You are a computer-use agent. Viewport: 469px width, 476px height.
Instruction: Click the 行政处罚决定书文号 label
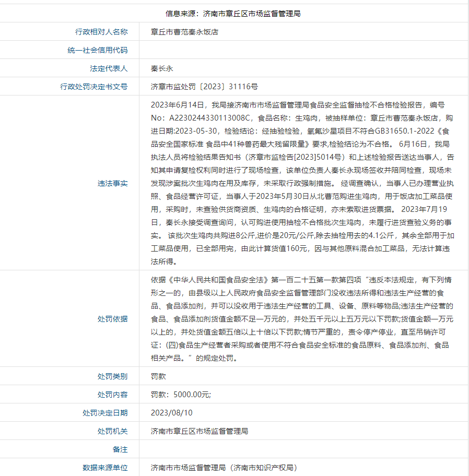94,87
